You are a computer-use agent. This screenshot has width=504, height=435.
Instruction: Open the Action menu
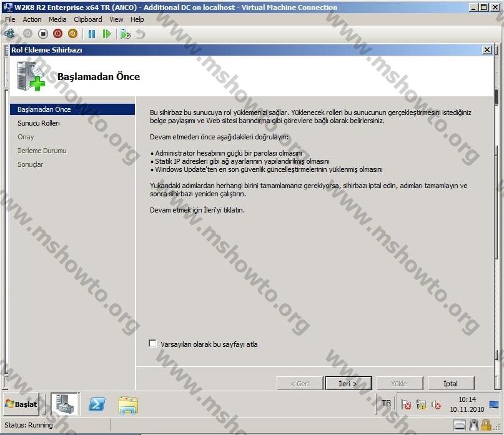[32, 19]
